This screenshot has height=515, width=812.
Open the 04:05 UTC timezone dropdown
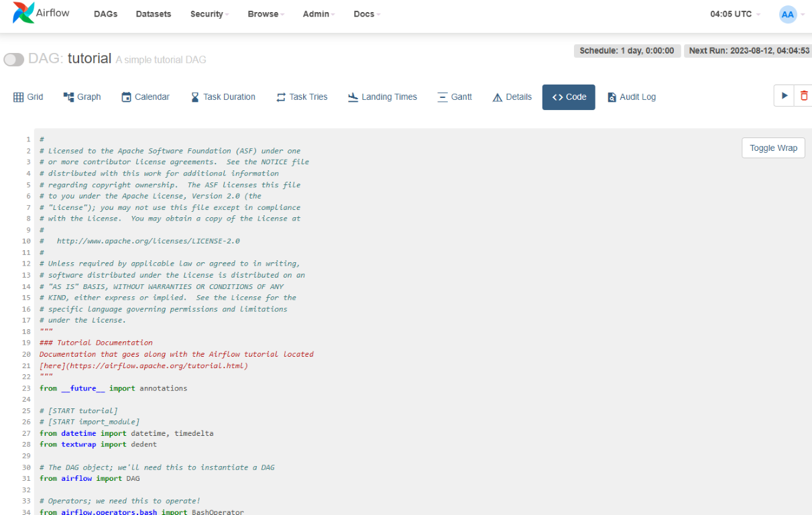pyautogui.click(x=735, y=14)
